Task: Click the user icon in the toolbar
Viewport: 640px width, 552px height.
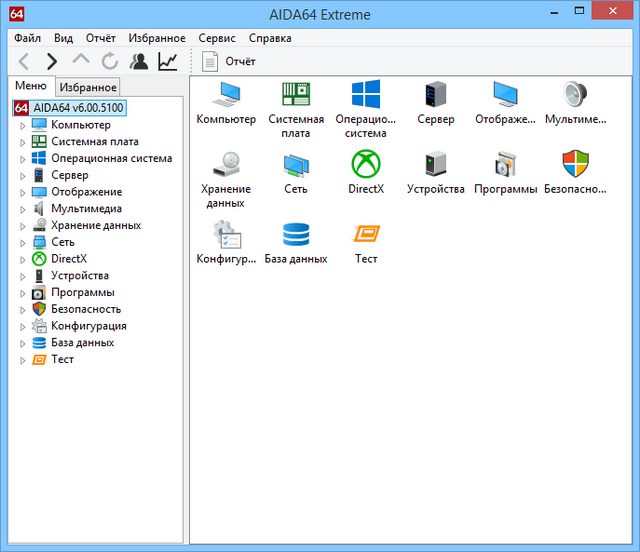Action: (x=139, y=62)
